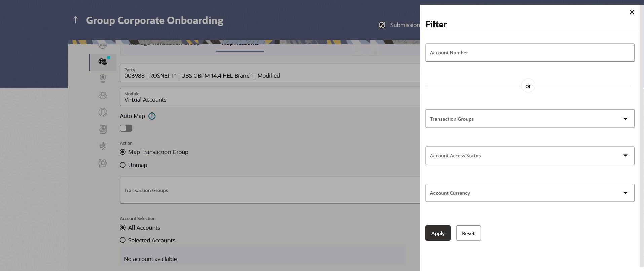Expand the Transaction Groups filter dropdown
This screenshot has width=644, height=271.
[x=530, y=119]
